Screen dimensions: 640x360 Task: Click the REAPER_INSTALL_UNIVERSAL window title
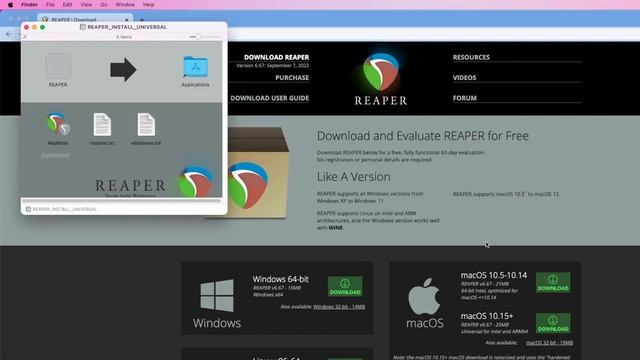pos(127,27)
